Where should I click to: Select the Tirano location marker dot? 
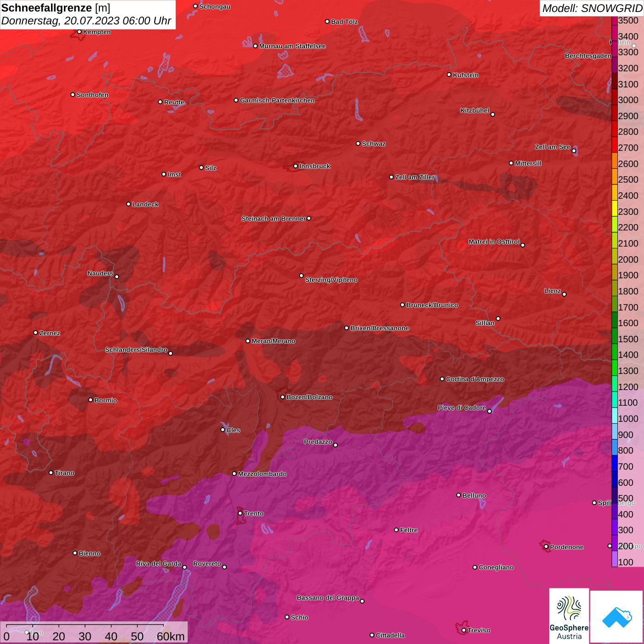[51, 472]
